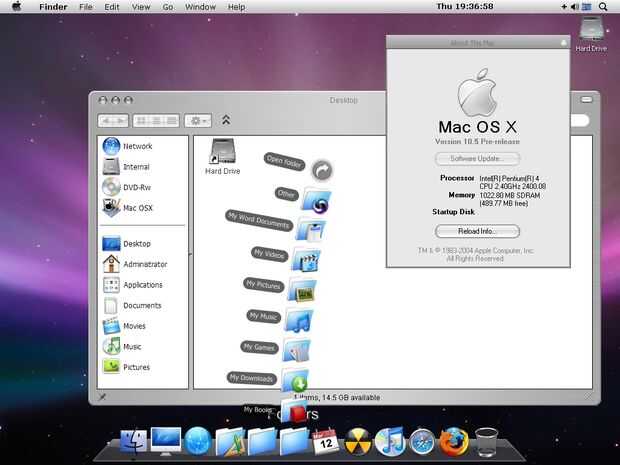Viewport: 620px width, 465px height.
Task: Open Applications in the sidebar
Action: pyautogui.click(x=132, y=285)
